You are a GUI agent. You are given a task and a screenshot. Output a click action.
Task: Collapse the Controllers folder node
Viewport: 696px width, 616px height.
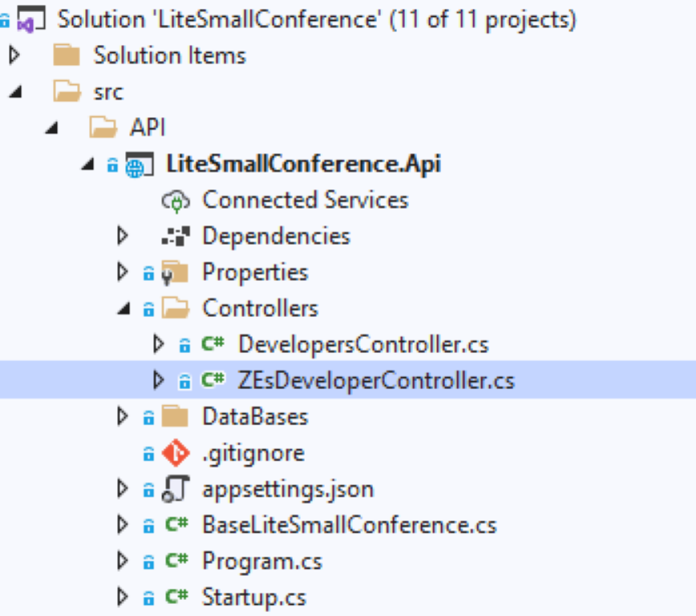pyautogui.click(x=123, y=308)
